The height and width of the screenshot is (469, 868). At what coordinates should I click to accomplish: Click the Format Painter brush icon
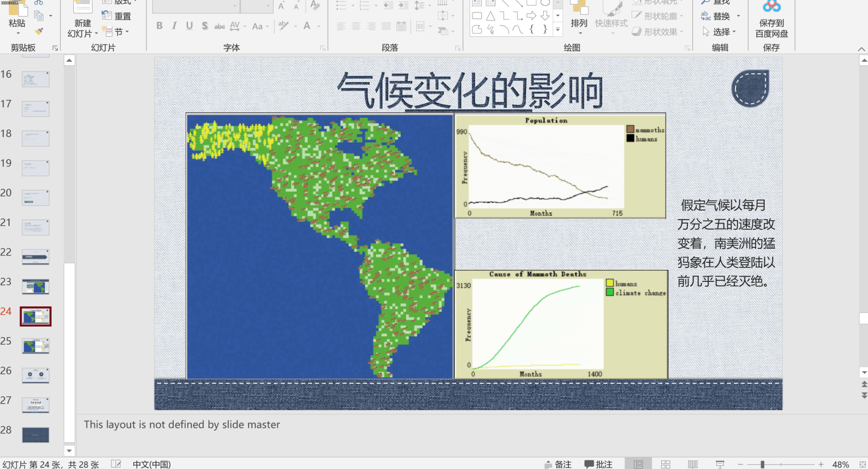[39, 32]
